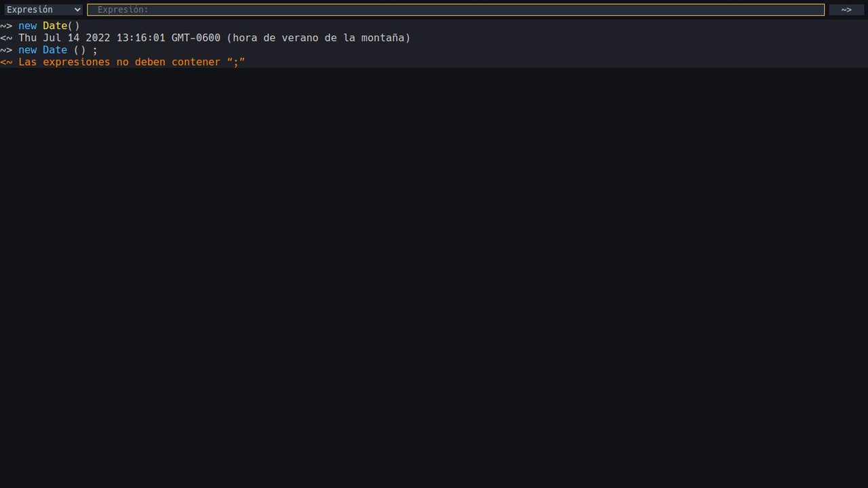Click the blue new keyword in the second entry

click(27, 50)
